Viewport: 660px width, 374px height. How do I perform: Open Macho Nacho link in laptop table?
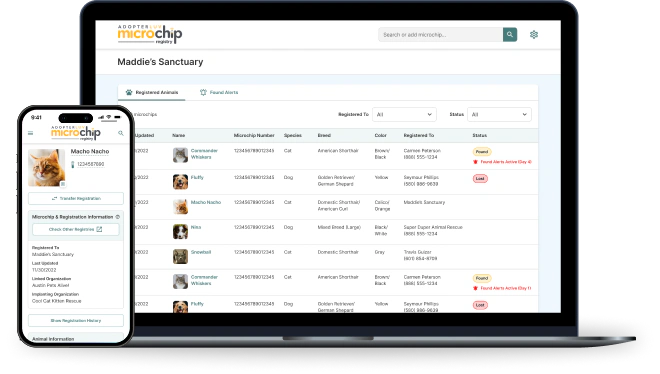point(206,202)
